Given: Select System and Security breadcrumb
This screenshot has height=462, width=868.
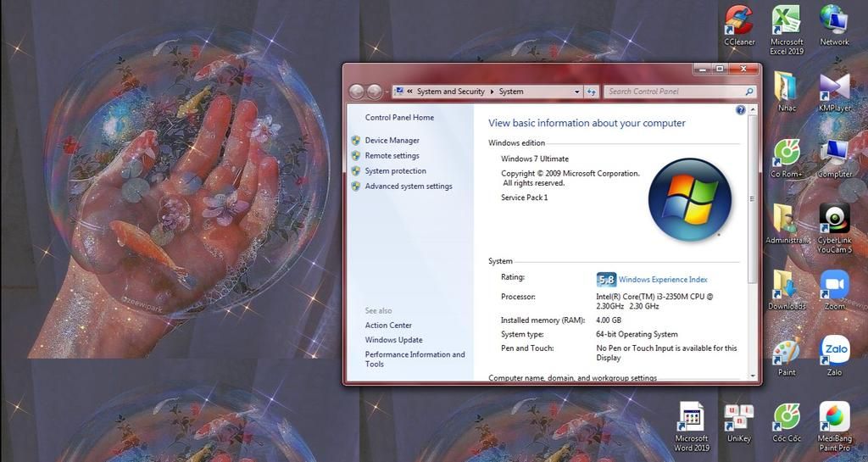Looking at the screenshot, I should 451,92.
